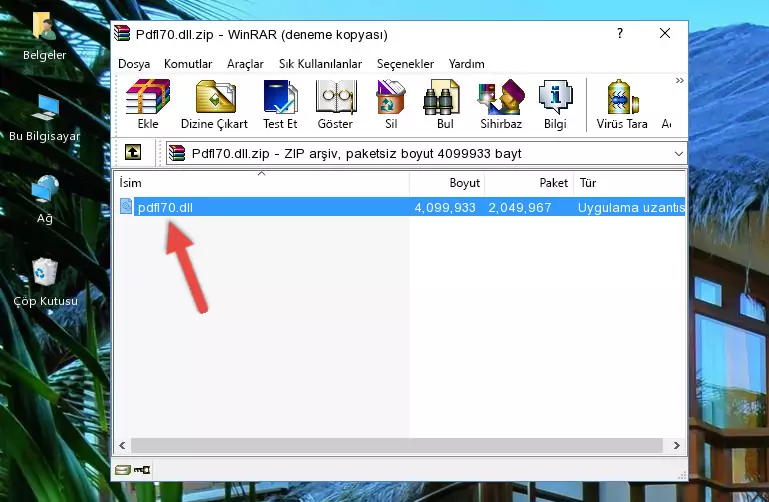Select the Çöp Kutusu desktop icon
The height and width of the screenshot is (502, 769).
pos(45,282)
